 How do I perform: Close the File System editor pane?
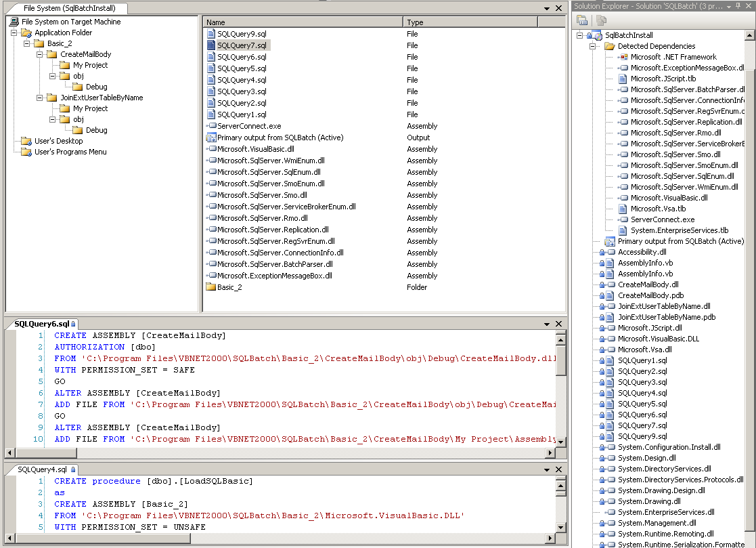(x=559, y=9)
